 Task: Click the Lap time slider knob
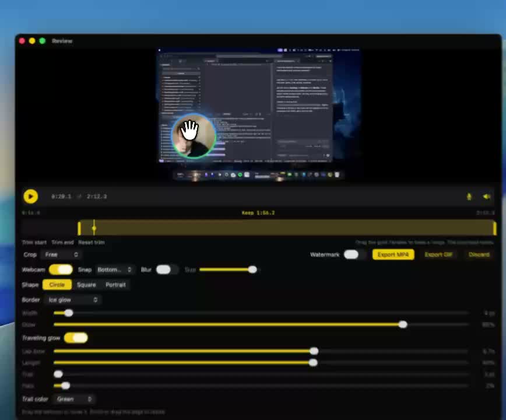tap(314, 351)
